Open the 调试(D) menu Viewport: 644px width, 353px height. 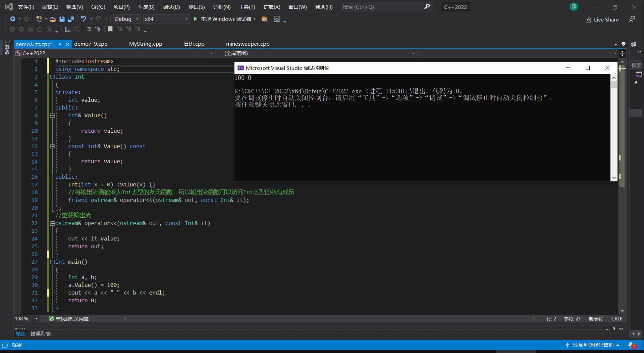(x=171, y=7)
